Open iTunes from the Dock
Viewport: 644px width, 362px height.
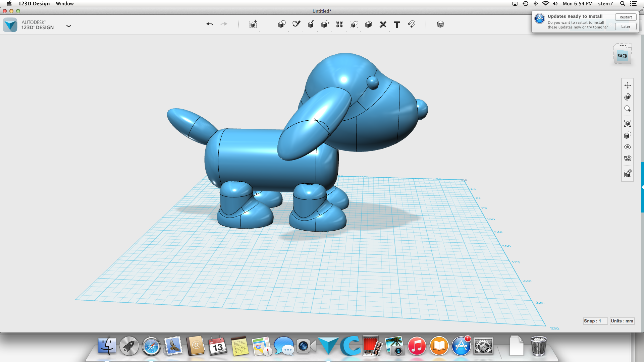point(417,346)
